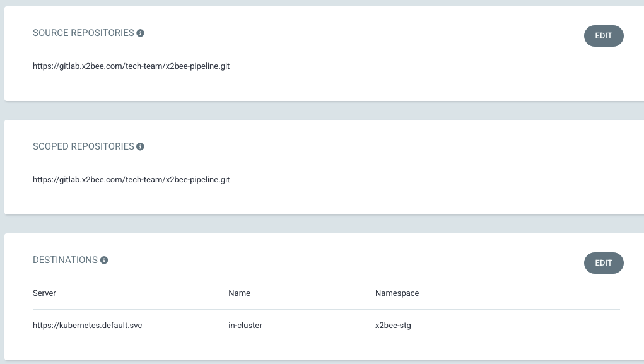Click the Scoped Repositories info icon
Image resolution: width=644 pixels, height=364 pixels.
[140, 146]
